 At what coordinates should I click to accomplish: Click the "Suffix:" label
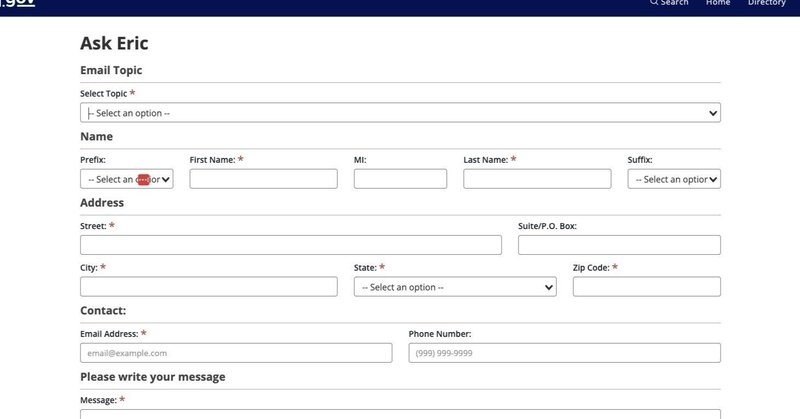coord(640,160)
